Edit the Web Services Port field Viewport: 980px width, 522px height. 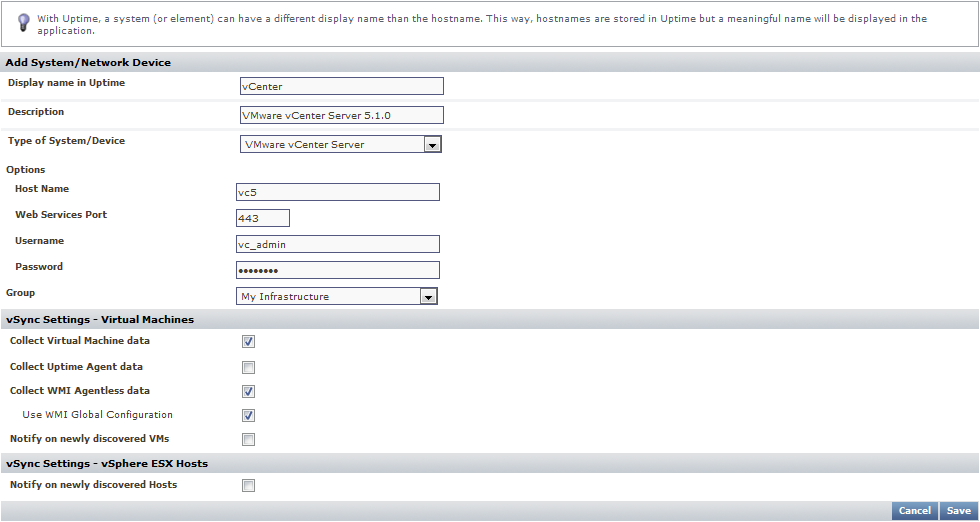pyautogui.click(x=263, y=218)
